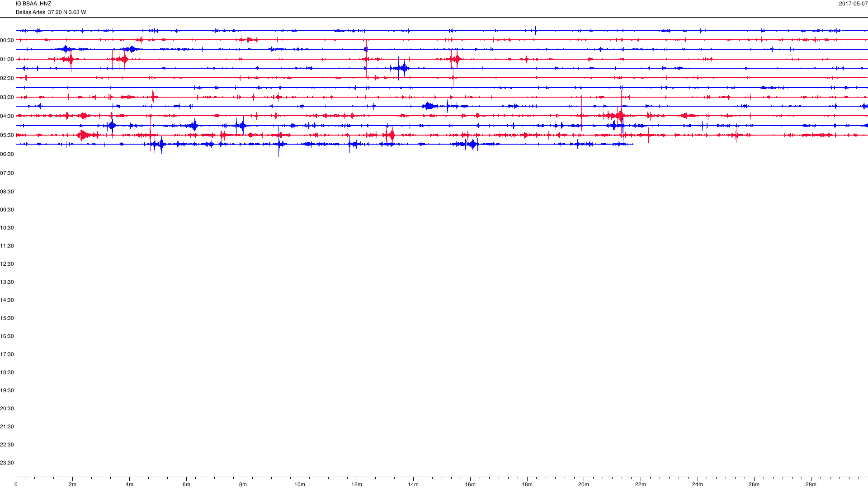Select the 16:30 time label

click(7, 336)
